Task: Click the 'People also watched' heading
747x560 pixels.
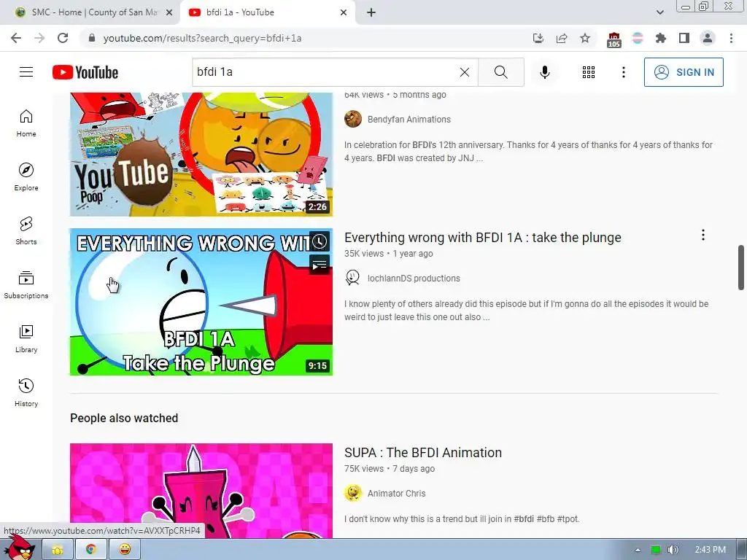Action: 124,418
